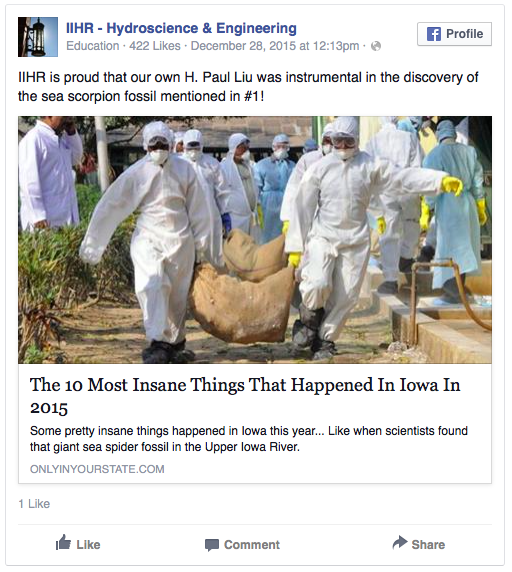Click the December 28, 2015 timestamp

pos(275,46)
